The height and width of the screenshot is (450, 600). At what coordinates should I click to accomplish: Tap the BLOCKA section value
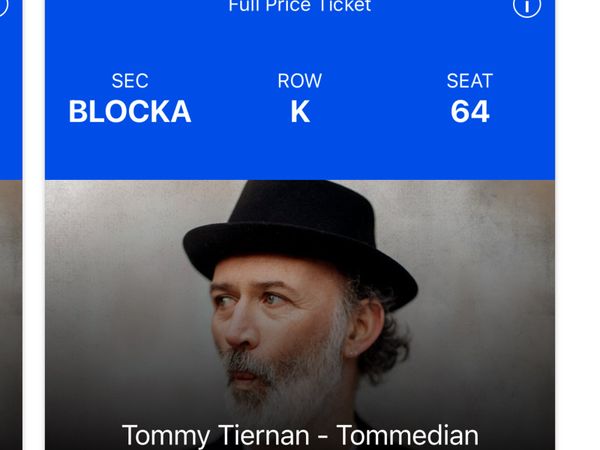tap(130, 112)
